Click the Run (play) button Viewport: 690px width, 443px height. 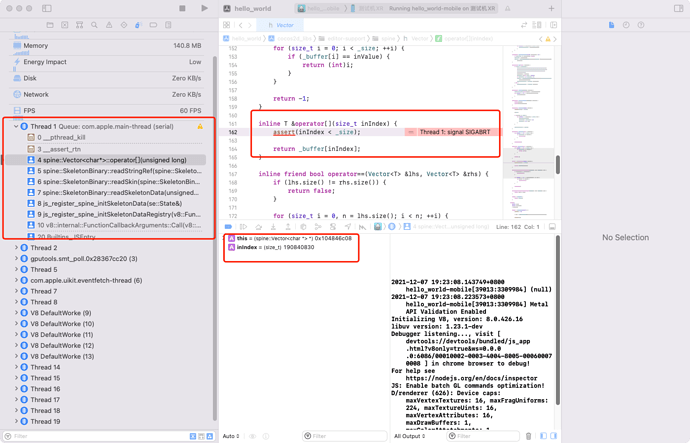(x=204, y=8)
